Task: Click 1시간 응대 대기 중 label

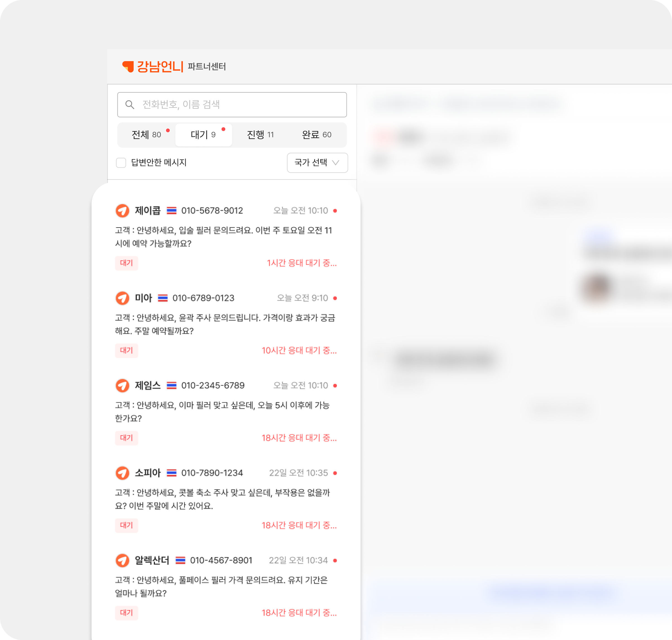Action: click(301, 263)
